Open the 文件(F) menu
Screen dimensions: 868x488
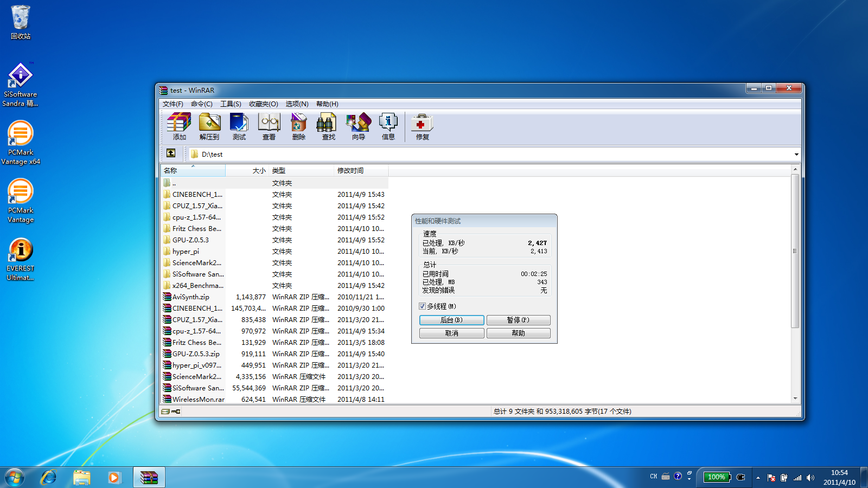pos(173,104)
